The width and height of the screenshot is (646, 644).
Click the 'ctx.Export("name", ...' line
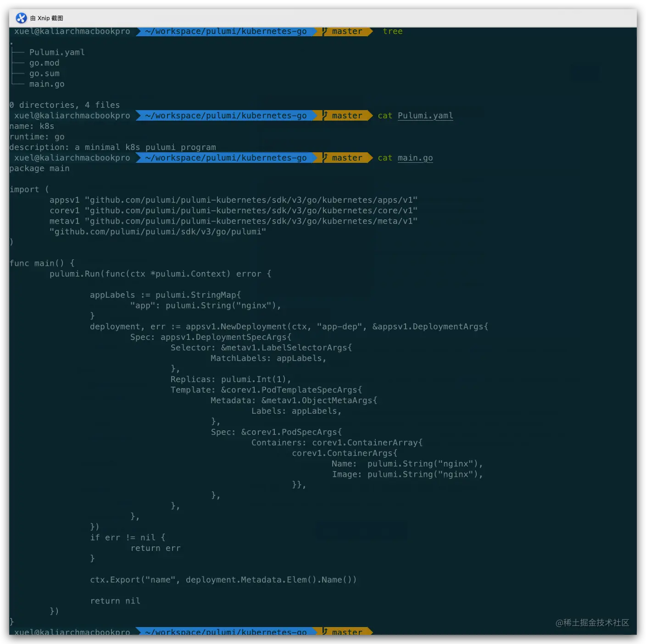(223, 580)
